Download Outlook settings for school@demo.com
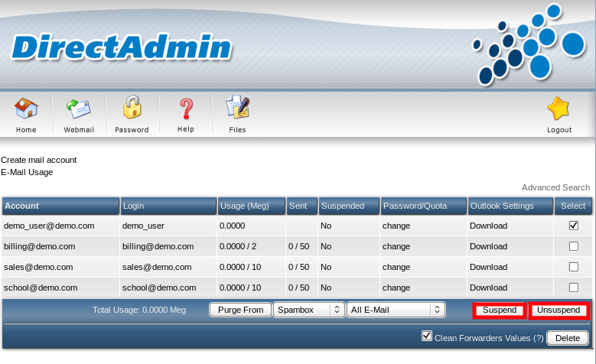 (488, 288)
